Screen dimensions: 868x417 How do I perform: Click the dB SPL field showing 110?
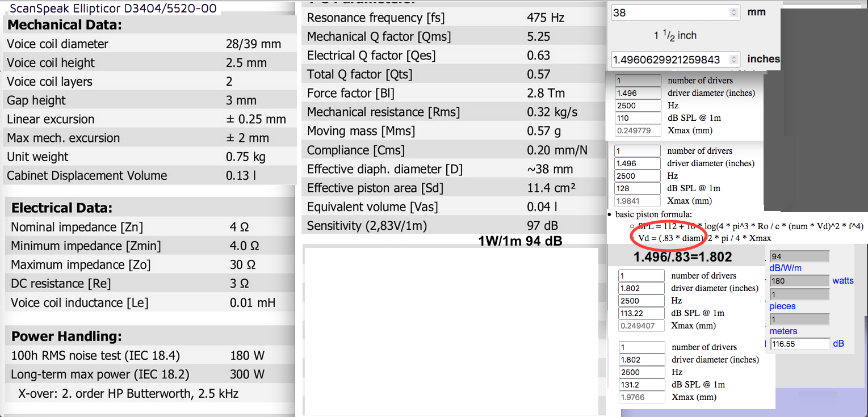point(638,118)
